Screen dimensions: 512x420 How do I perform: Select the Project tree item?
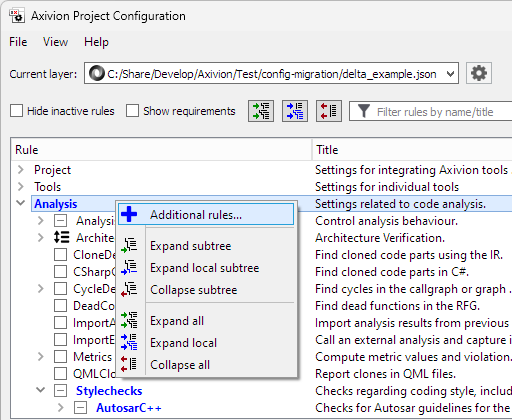tap(52, 170)
